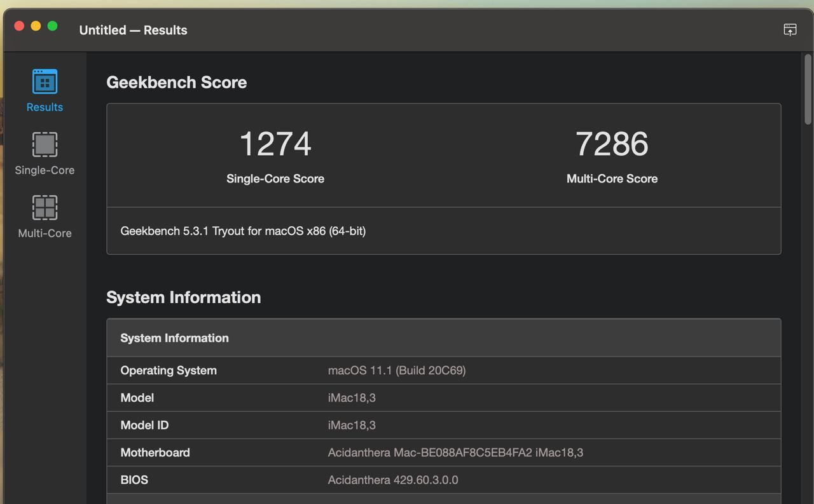The height and width of the screenshot is (504, 814).
Task: Click the Single-Core Score label
Action: click(275, 179)
